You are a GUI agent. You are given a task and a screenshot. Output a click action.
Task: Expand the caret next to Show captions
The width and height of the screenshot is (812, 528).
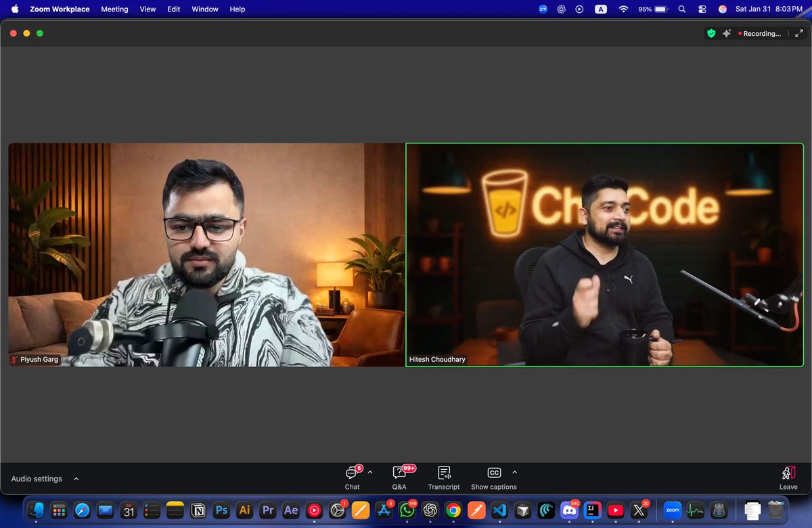[x=515, y=473]
